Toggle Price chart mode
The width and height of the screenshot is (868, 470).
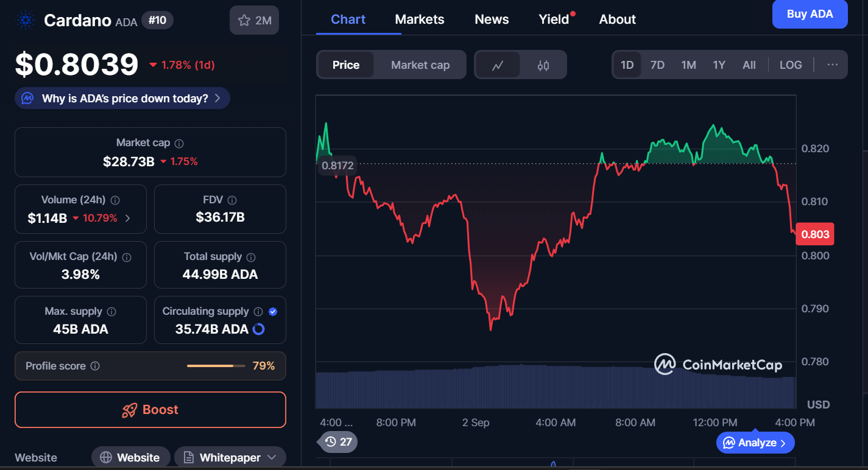point(346,65)
